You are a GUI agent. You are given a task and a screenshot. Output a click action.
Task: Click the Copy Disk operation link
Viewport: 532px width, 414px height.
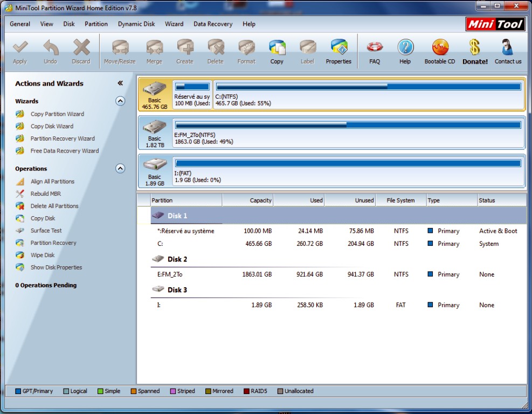click(x=43, y=218)
